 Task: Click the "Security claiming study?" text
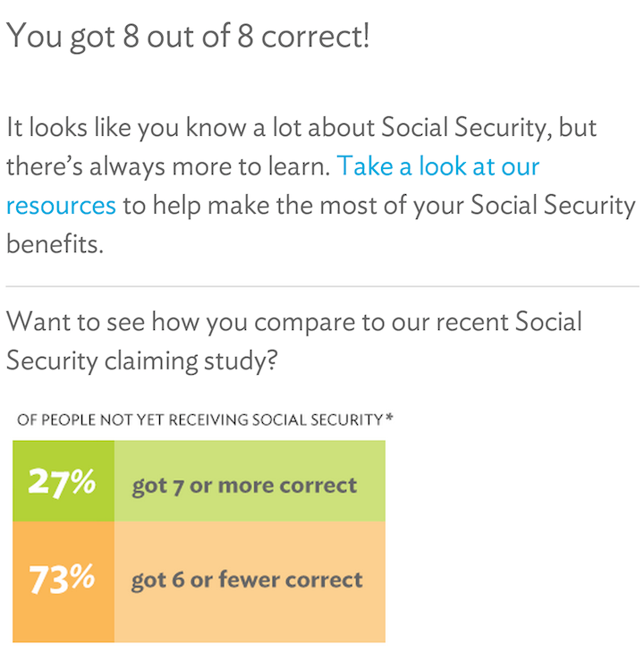click(x=142, y=361)
